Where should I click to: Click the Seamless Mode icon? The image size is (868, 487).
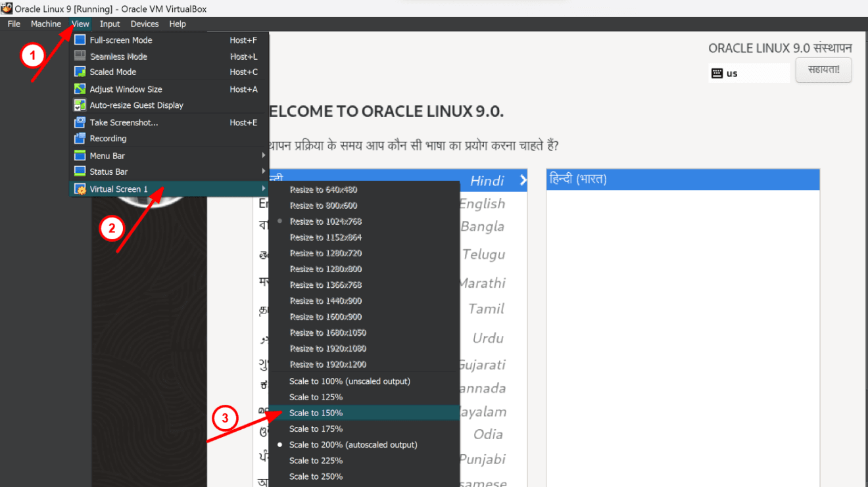80,57
